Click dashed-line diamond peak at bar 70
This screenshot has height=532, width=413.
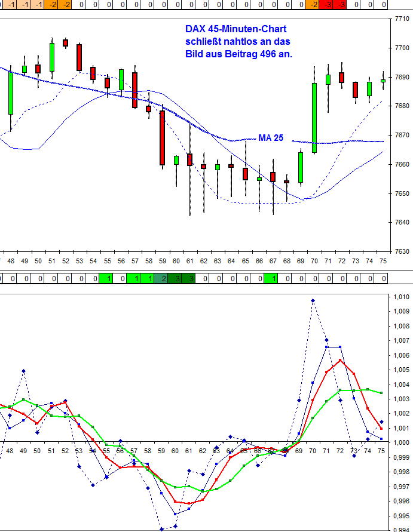click(313, 300)
